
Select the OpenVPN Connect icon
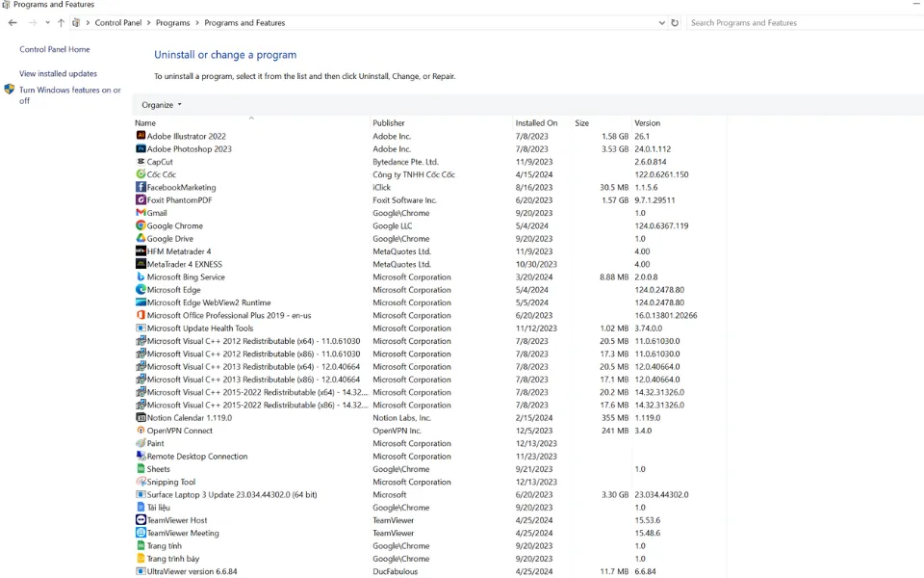(141, 431)
